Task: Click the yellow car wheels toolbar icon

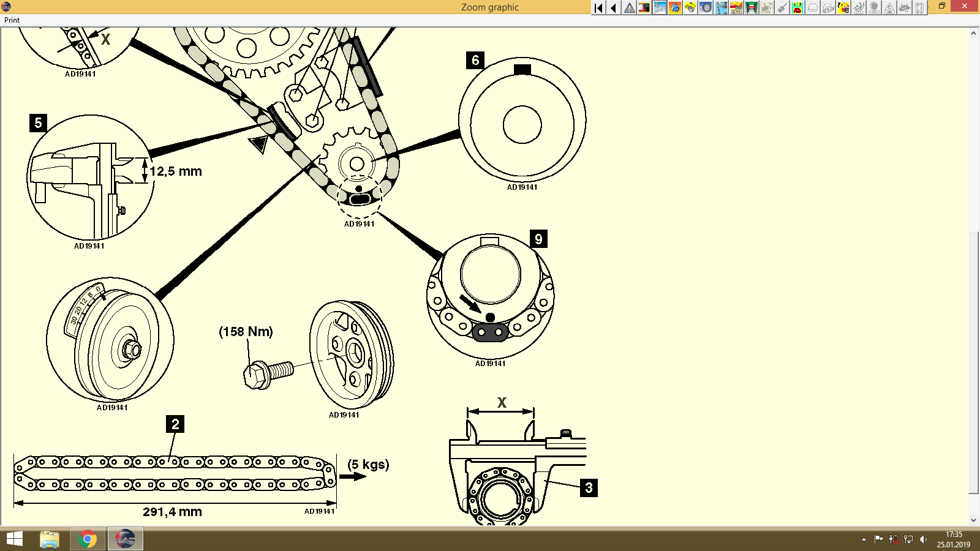Action: pos(690,8)
